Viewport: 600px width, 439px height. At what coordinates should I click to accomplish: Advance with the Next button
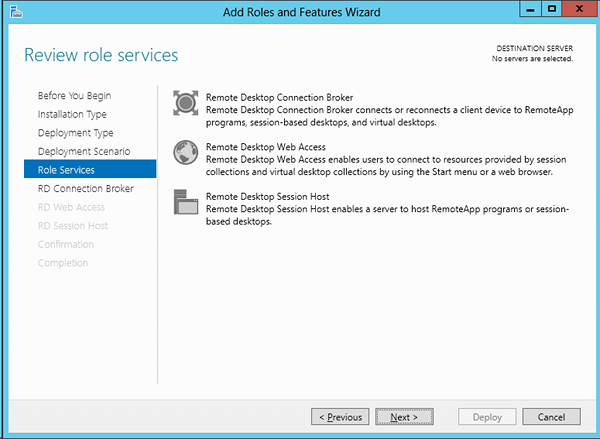click(x=404, y=417)
